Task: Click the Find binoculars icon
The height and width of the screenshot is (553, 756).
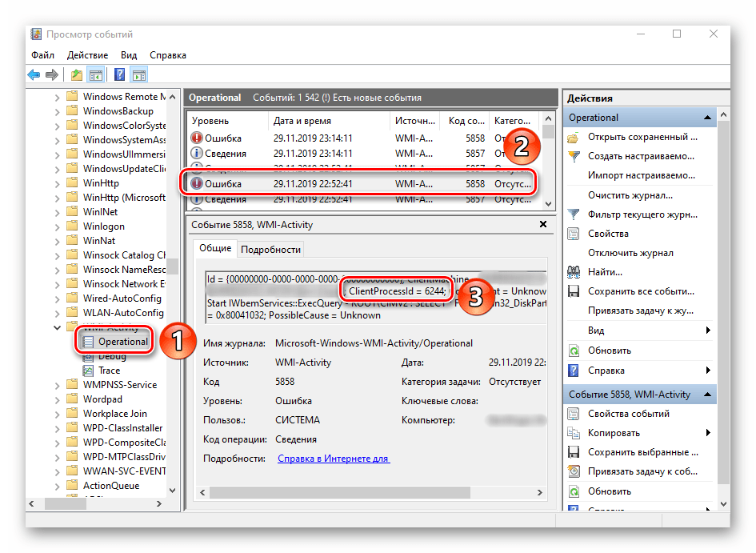Action: pos(574,272)
